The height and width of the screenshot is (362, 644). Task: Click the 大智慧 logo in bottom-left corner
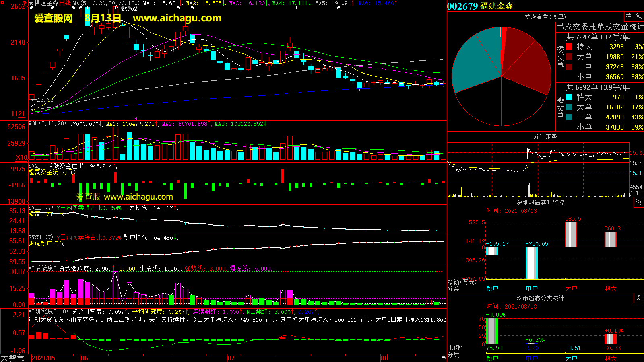[12, 358]
